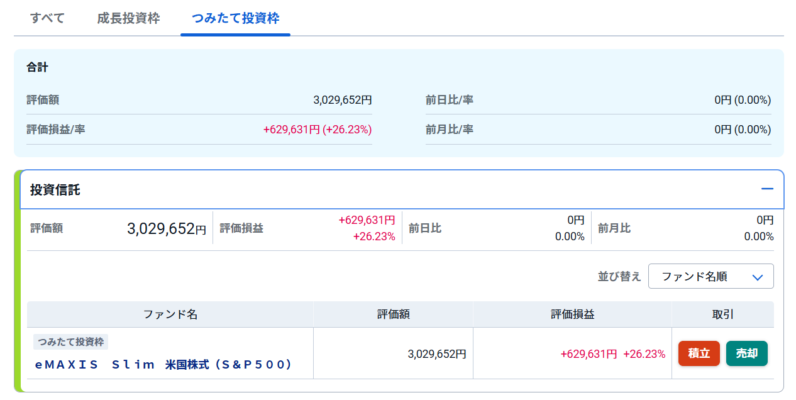
Task: Click the 合計 summary heading
Action: click(38, 67)
